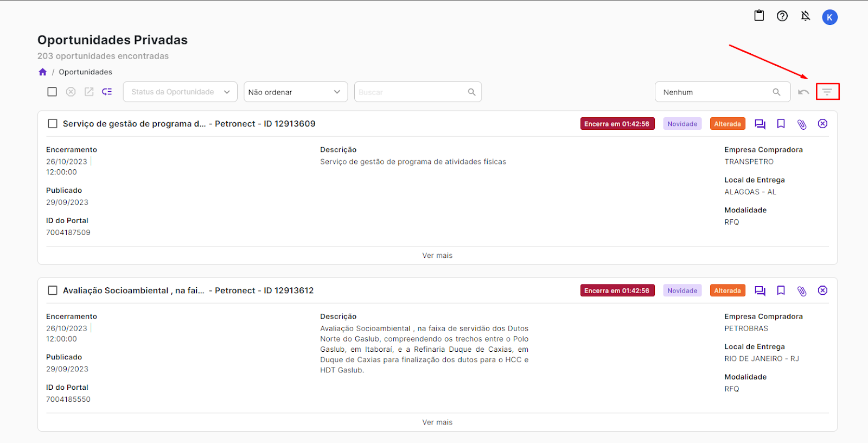Click Ver mais on the first opportunity card
868x443 pixels.
point(437,256)
